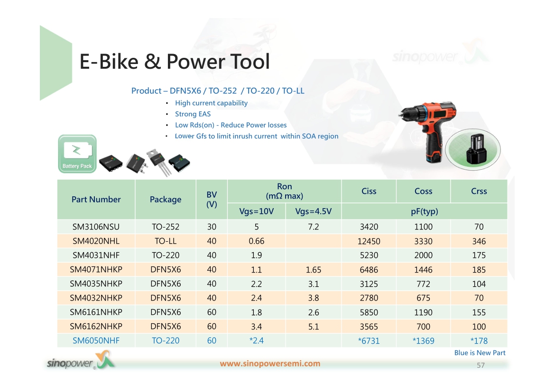Click the TO-252 package cell
This screenshot has height=392, width=555.
tap(165, 227)
